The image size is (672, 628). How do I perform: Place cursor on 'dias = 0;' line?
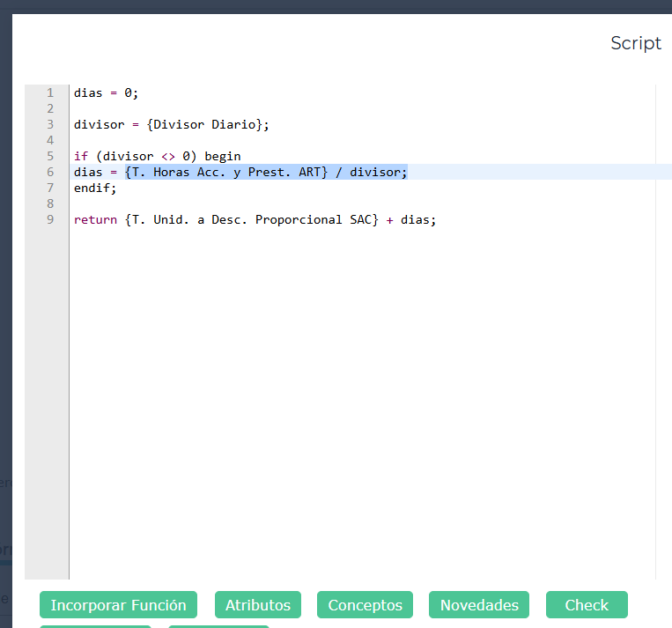tap(106, 92)
